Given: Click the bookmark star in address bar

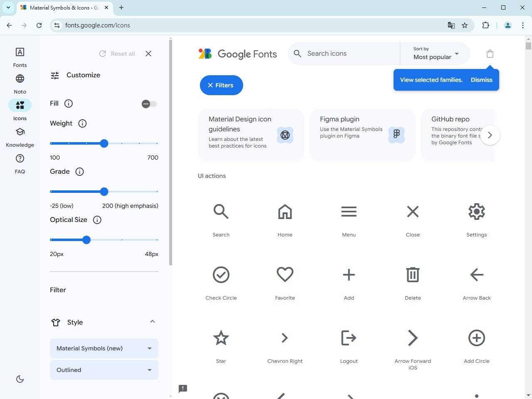Looking at the screenshot, I should click(465, 25).
